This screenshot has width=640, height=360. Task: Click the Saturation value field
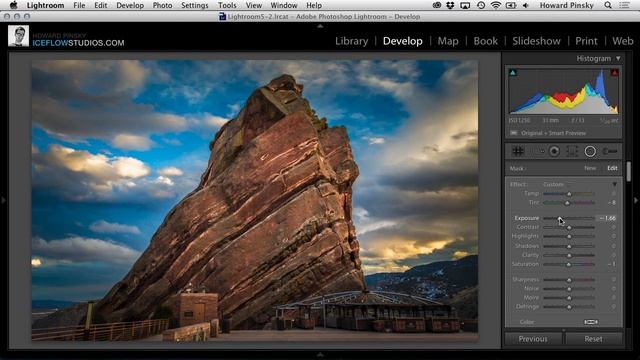611,264
